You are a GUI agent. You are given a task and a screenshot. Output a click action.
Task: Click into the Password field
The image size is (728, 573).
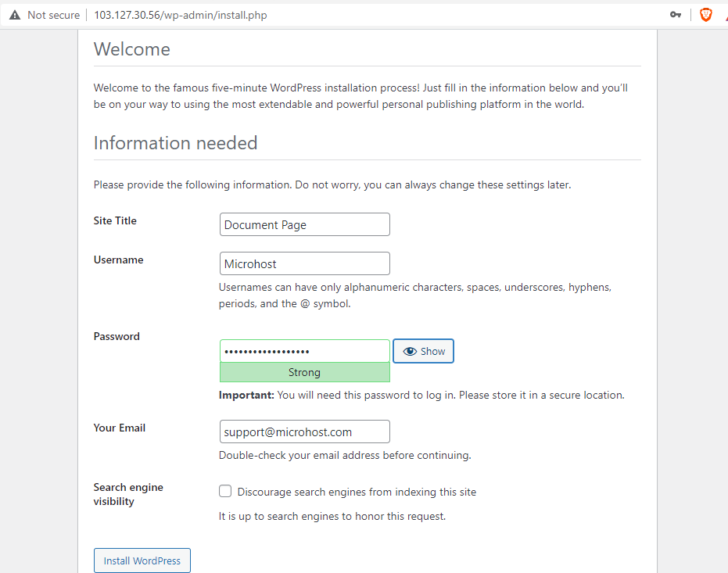click(x=305, y=351)
